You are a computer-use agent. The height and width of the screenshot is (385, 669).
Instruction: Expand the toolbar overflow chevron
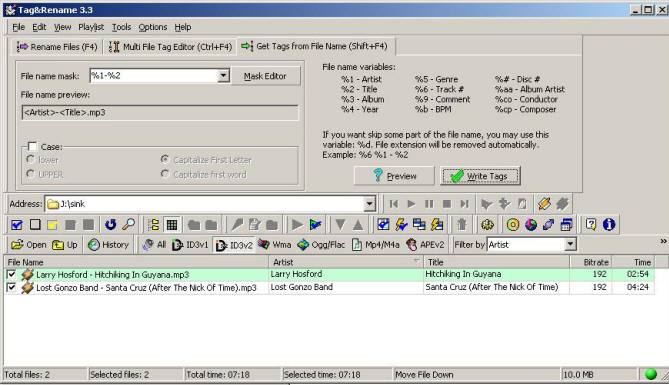[663, 241]
